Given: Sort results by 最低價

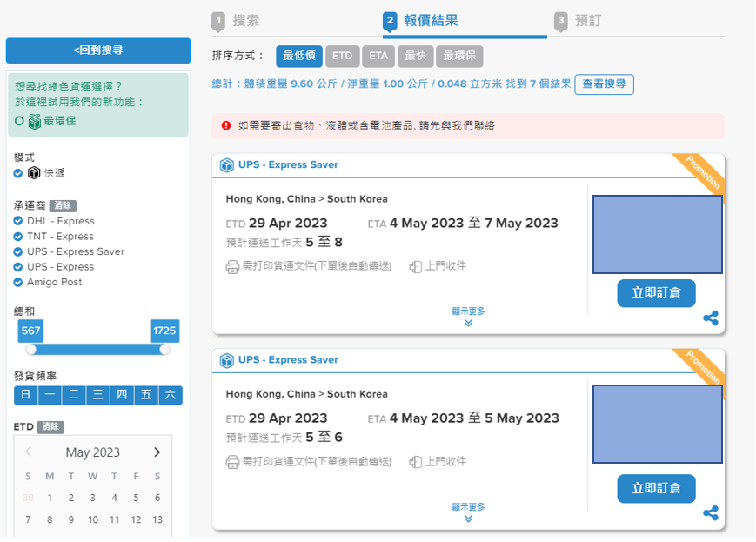Looking at the screenshot, I should [x=299, y=56].
